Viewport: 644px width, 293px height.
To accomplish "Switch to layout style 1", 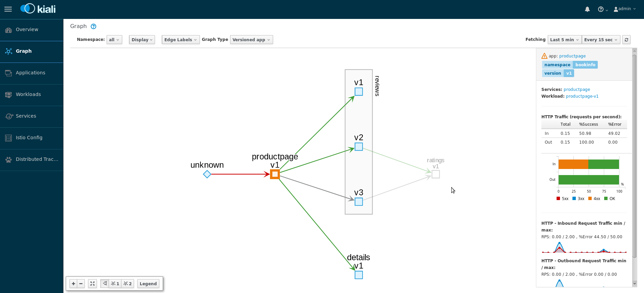I will pos(115,284).
